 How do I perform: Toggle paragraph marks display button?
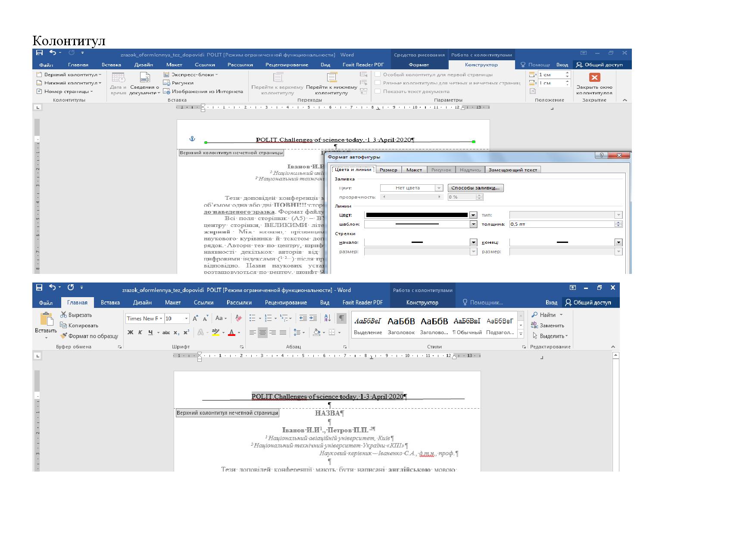341,318
